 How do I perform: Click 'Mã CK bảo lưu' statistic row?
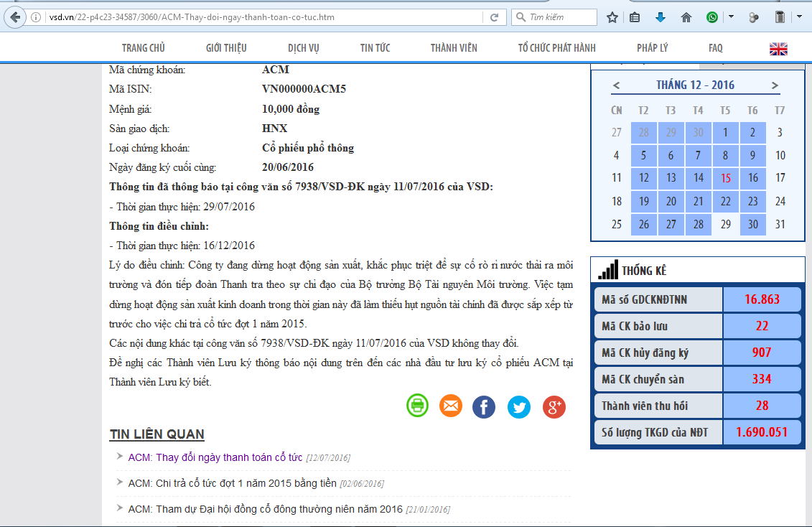coord(697,326)
